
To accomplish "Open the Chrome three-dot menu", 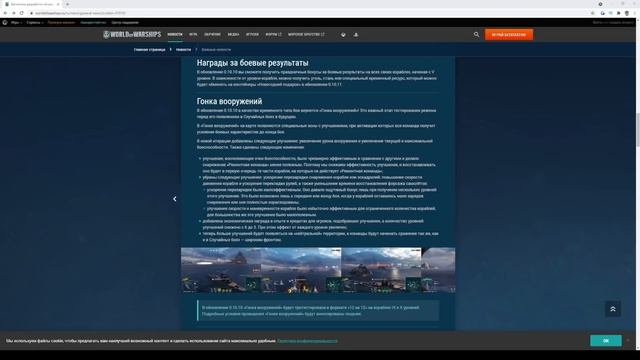I will (635, 13).
